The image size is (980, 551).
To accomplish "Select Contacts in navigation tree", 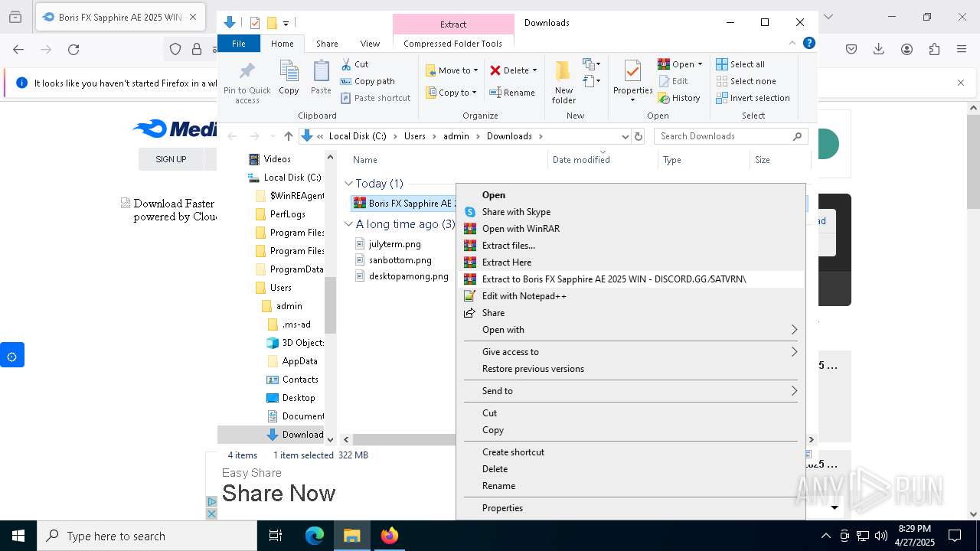I will [x=299, y=380].
